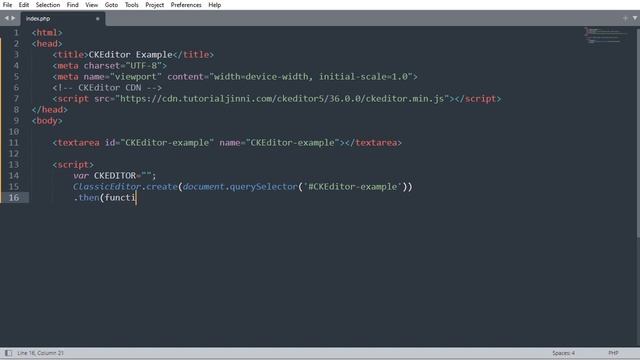Viewport: 640px width, 360px height.
Task: Open the Tools menu
Action: coord(131,5)
